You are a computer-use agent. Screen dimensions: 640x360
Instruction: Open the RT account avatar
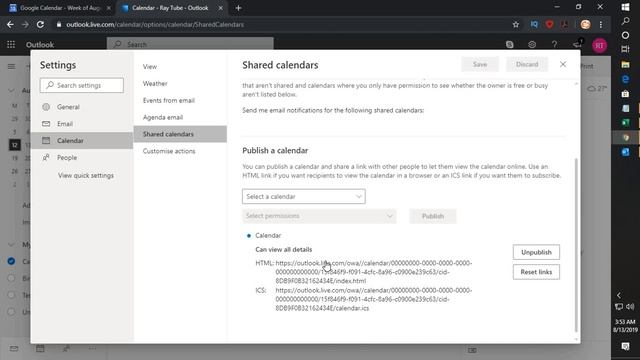[x=599, y=45]
